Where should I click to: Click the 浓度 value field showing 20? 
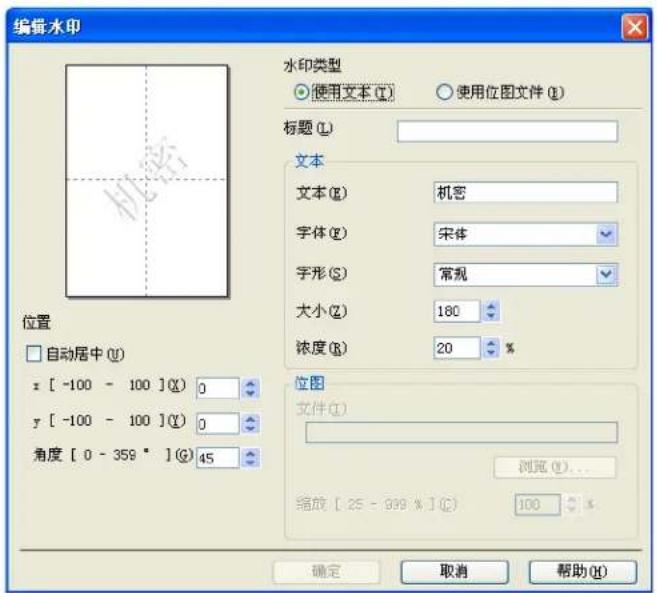coord(457,348)
